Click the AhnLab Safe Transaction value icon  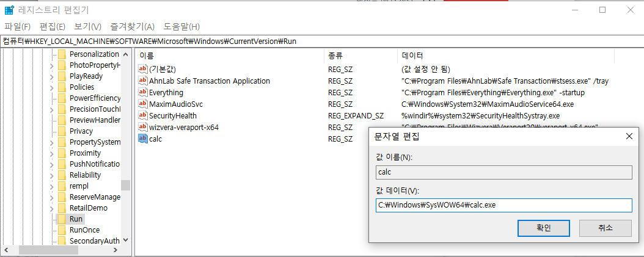click(143, 81)
